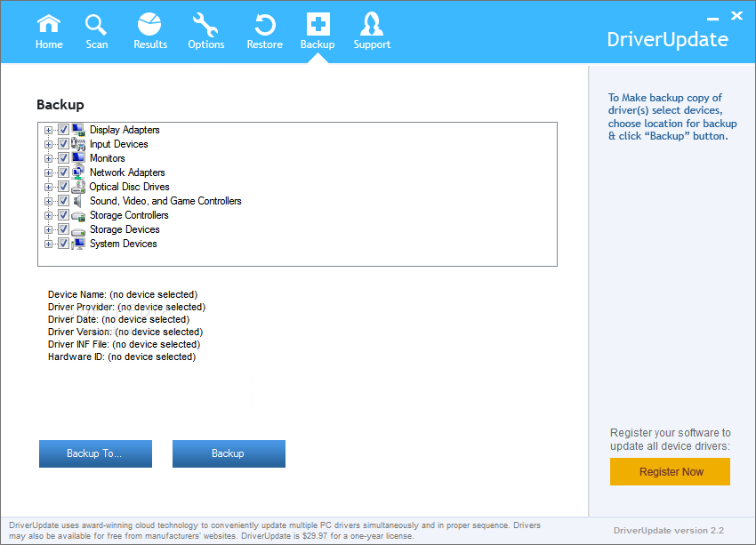The width and height of the screenshot is (756, 545).
Task: Click the Optical Disc Drives icon
Action: tap(78, 187)
